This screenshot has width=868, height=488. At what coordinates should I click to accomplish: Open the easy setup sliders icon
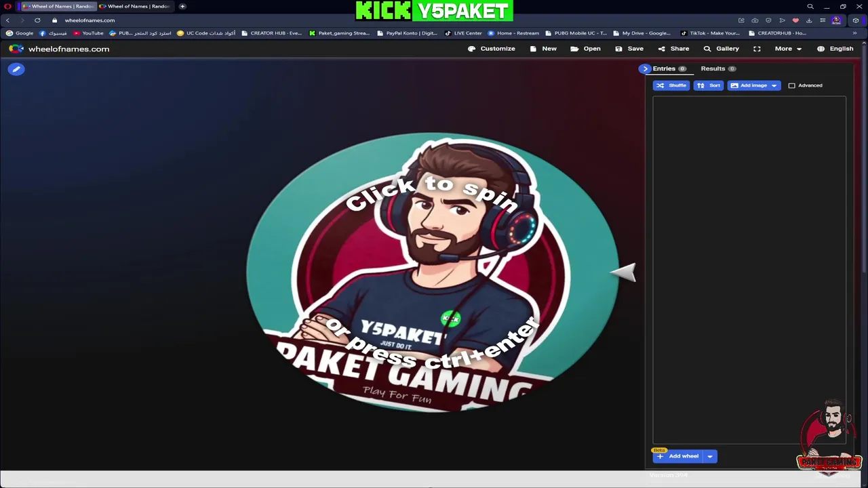[x=823, y=20]
